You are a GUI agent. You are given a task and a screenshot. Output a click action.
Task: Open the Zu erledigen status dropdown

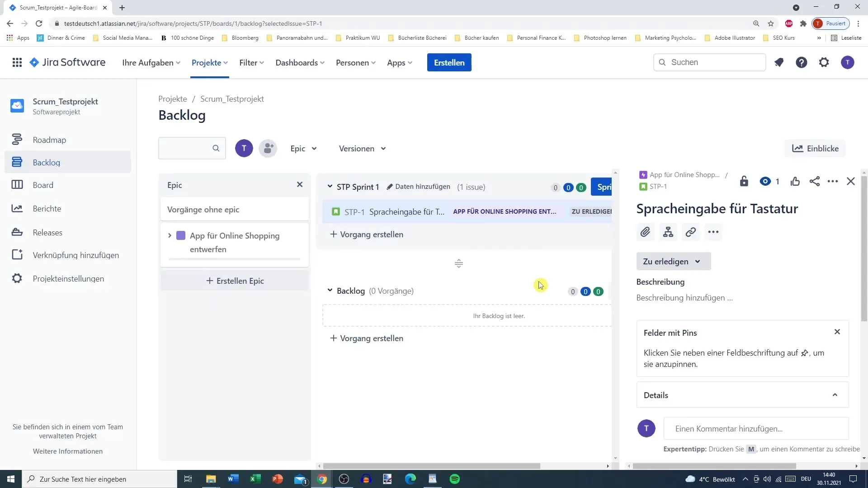coord(674,261)
